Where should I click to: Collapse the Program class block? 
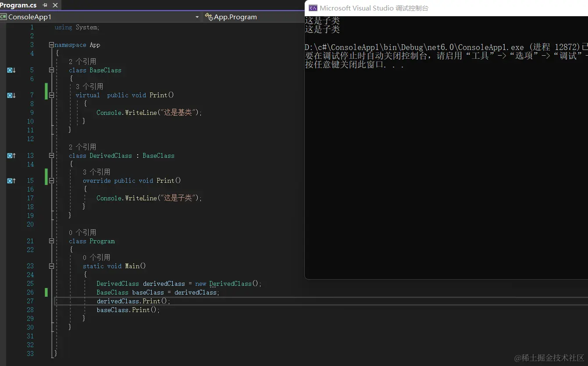point(51,241)
